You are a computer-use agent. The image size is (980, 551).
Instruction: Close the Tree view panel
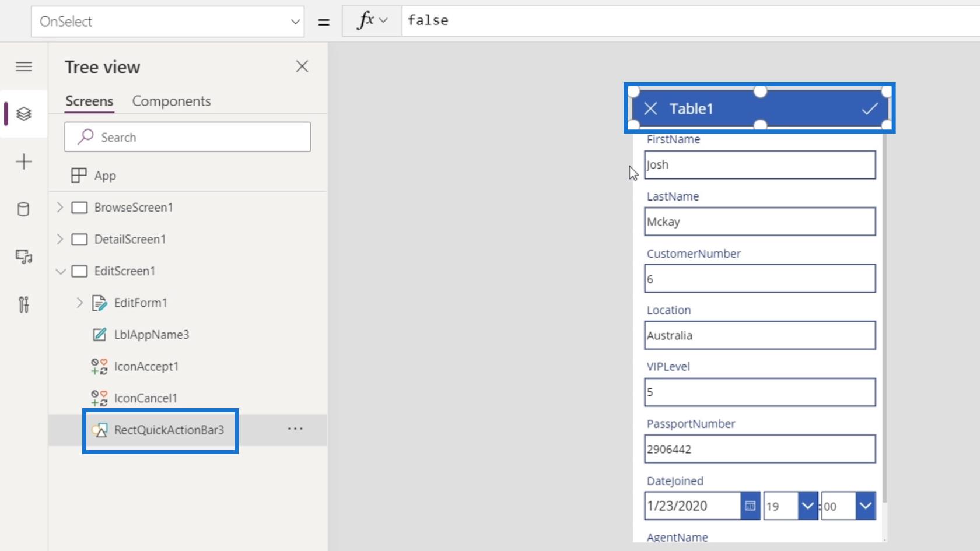(x=302, y=66)
